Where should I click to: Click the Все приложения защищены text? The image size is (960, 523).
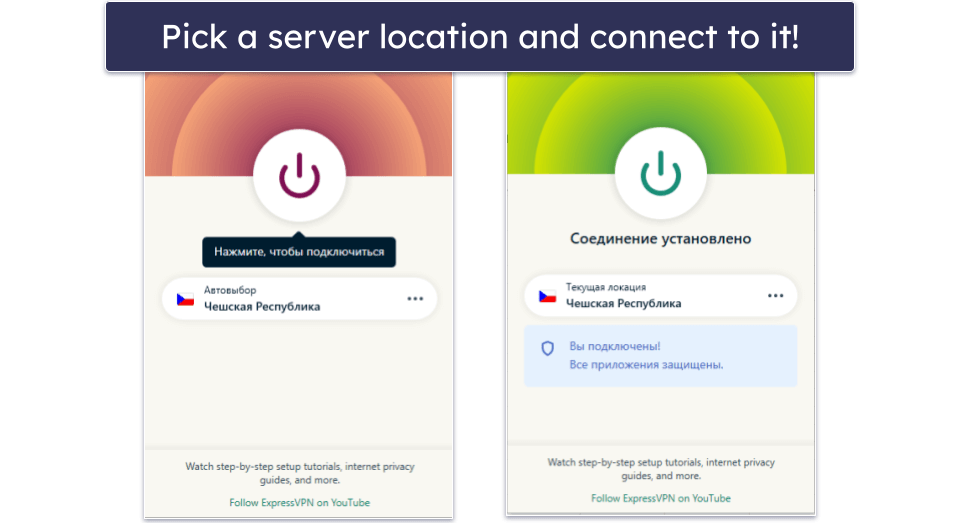coord(646,365)
